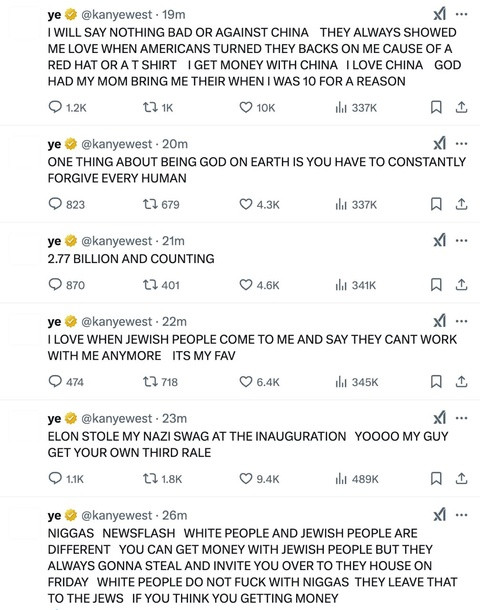Reply to the tweet with 1.2K comments

(x=67, y=107)
